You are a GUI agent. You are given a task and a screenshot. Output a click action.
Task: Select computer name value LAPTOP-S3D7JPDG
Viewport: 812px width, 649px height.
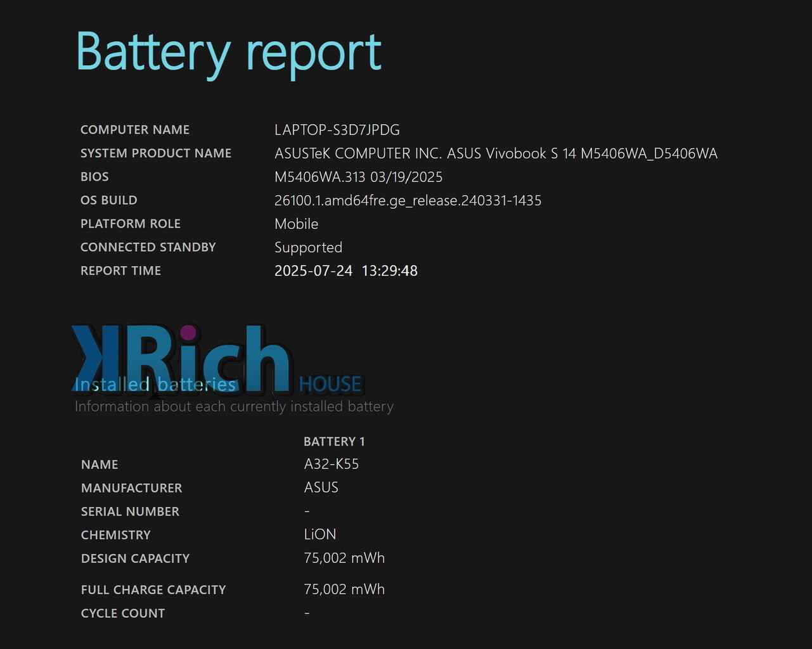[337, 130]
